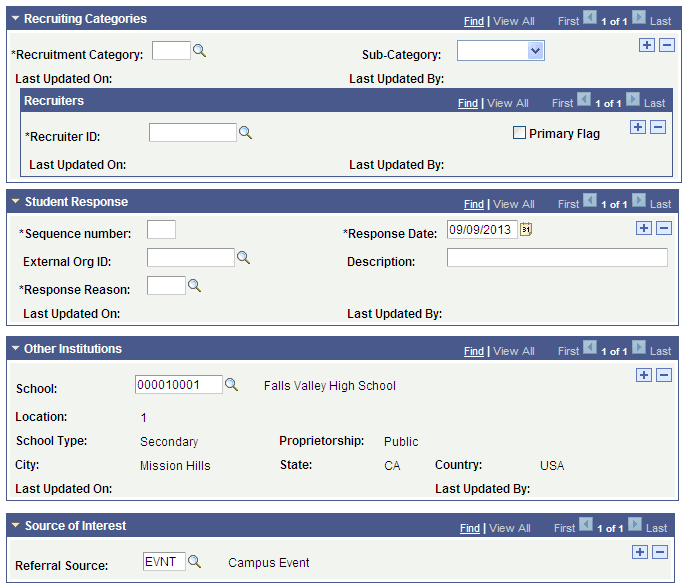Screen dimensions: 687x588
Task: Open School lookup magnifier
Action: 231,385
